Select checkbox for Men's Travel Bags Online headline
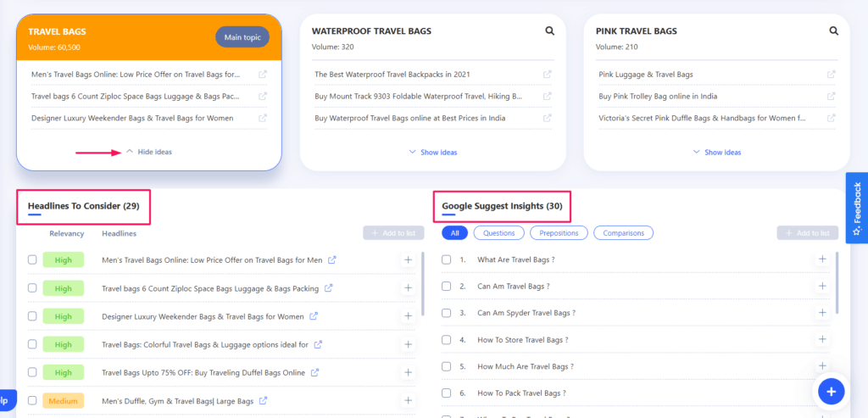 tap(32, 259)
